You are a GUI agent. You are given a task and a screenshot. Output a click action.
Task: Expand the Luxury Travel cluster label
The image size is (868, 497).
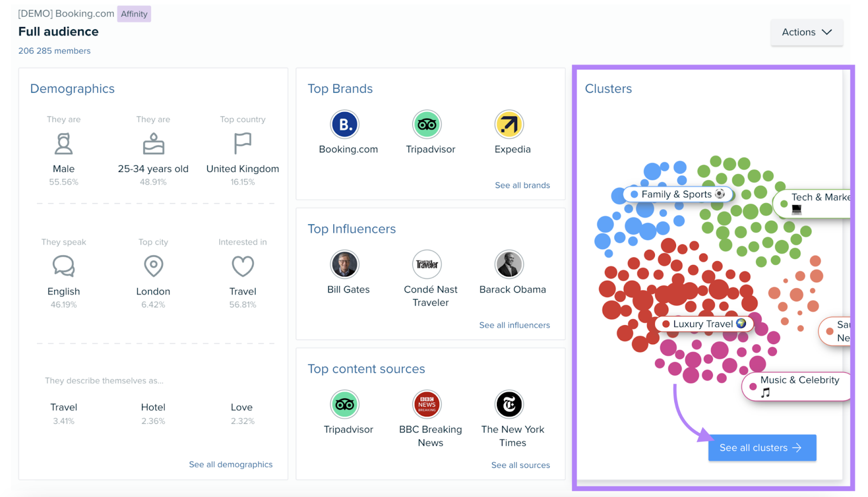pyautogui.click(x=706, y=324)
